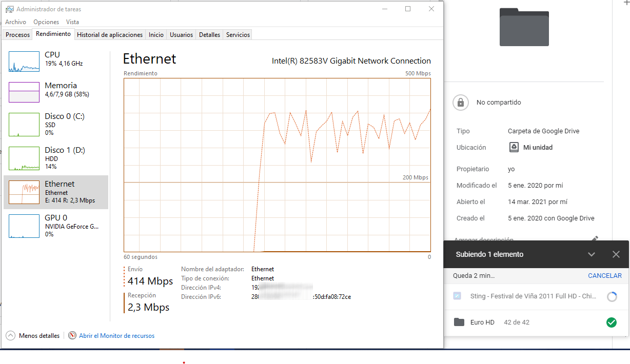Viewport: 630px width, 364px height.
Task: Click the Resource Monitor icon
Action: (x=72, y=336)
